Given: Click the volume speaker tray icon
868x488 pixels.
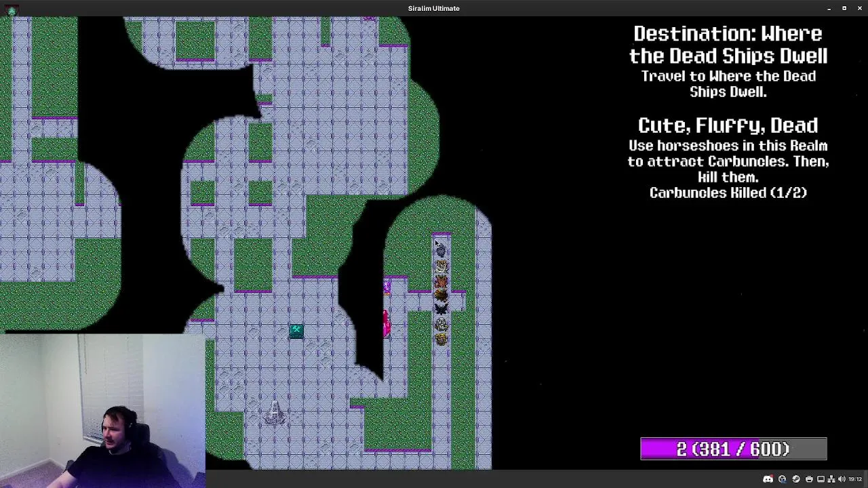Looking at the screenshot, I should click(x=842, y=479).
